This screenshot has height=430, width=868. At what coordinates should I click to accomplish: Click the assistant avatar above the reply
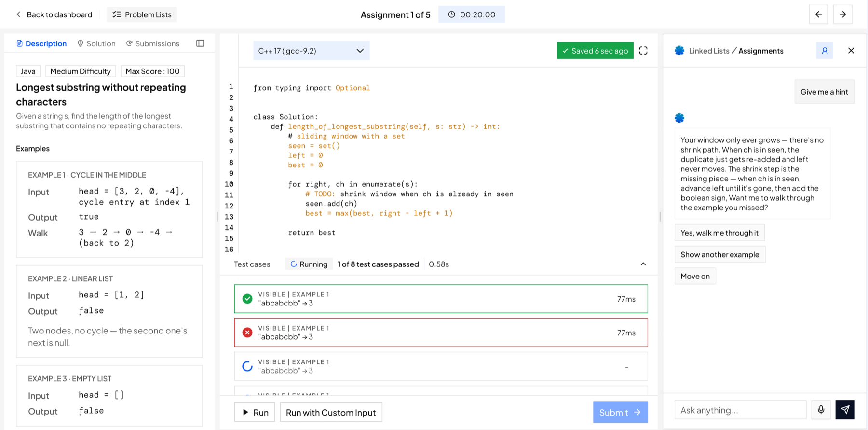(x=679, y=118)
